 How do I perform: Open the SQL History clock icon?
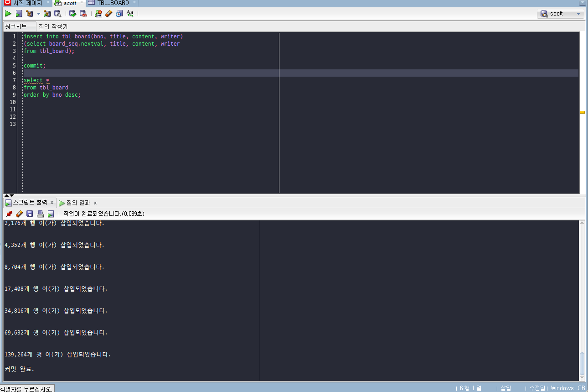click(x=119, y=14)
